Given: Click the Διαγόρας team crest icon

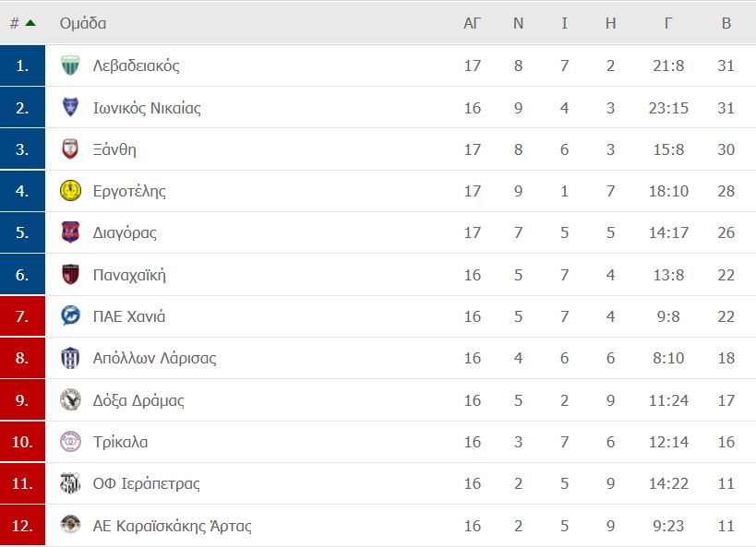Looking at the screenshot, I should click(70, 232).
